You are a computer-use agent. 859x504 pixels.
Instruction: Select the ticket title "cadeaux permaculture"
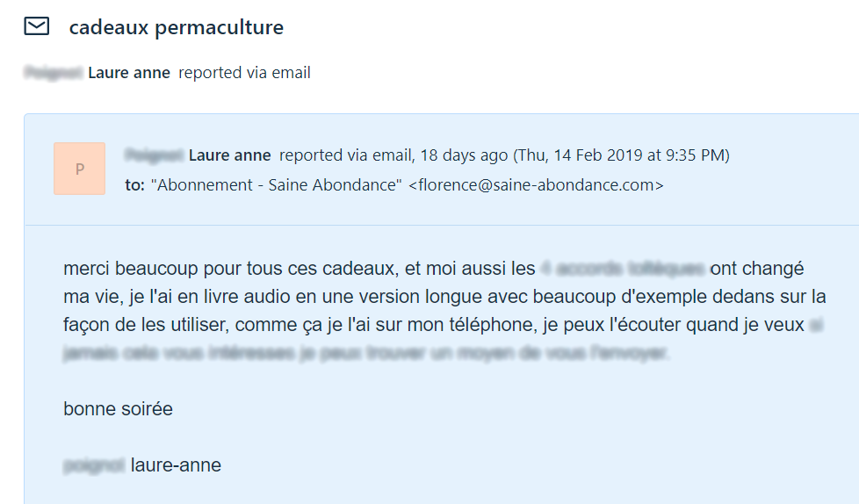177,27
